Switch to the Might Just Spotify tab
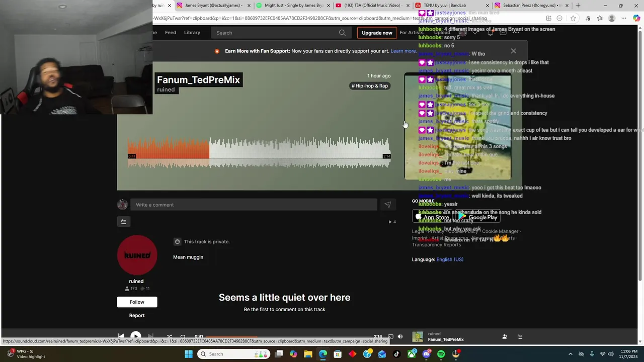This screenshot has width=644, height=362. [292, 6]
